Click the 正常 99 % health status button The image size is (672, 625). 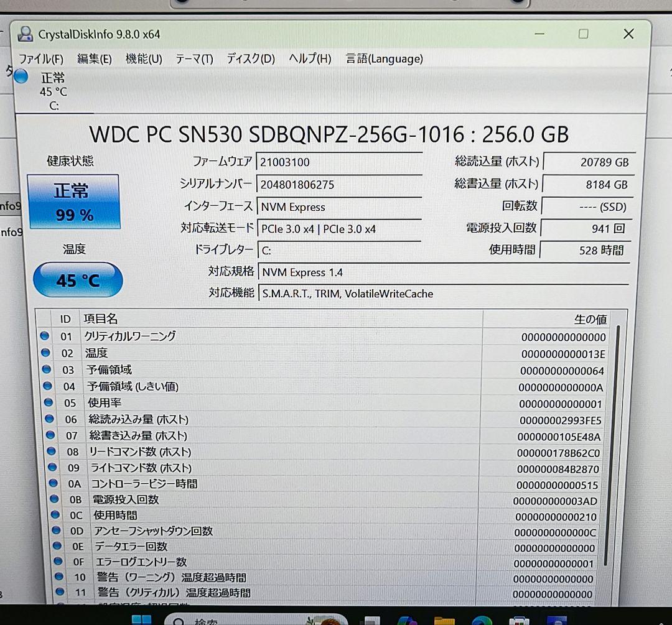tap(73, 201)
